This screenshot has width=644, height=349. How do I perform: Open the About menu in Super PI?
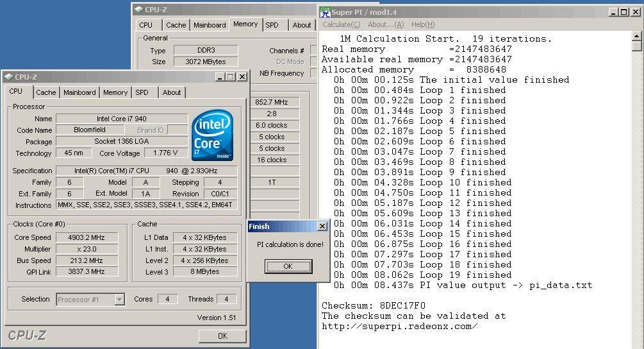[386, 24]
